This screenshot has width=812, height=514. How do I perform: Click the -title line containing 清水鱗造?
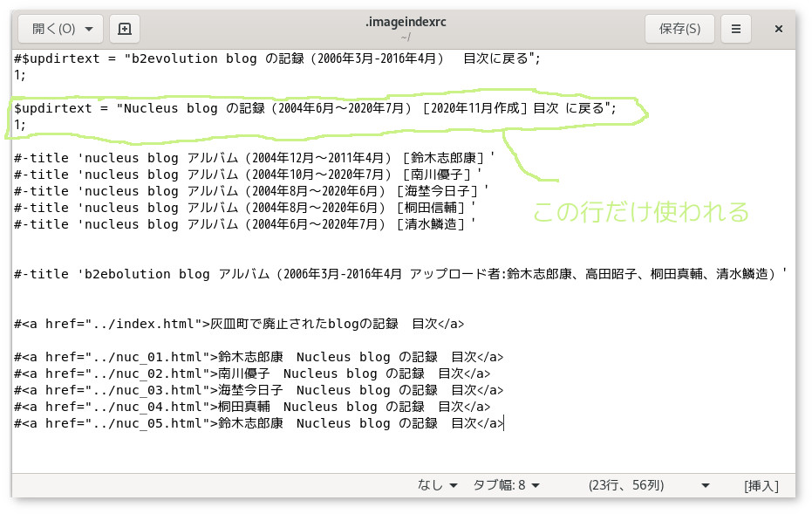244,224
